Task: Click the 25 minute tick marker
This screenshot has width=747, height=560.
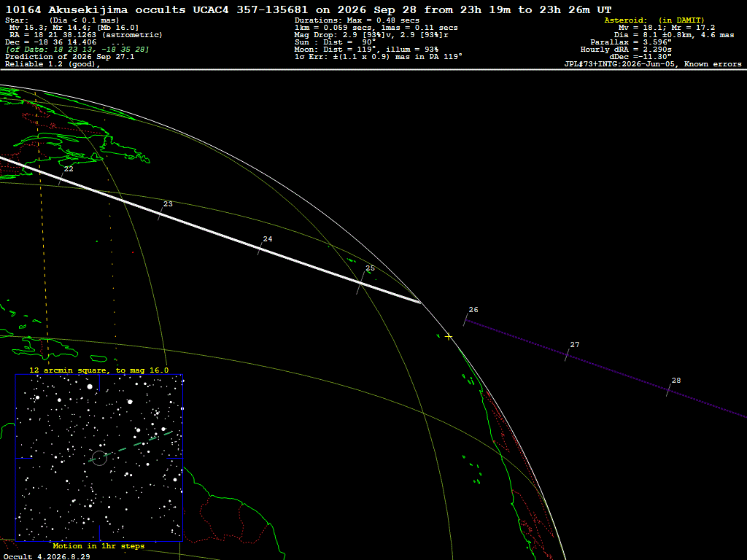Action: (360, 284)
